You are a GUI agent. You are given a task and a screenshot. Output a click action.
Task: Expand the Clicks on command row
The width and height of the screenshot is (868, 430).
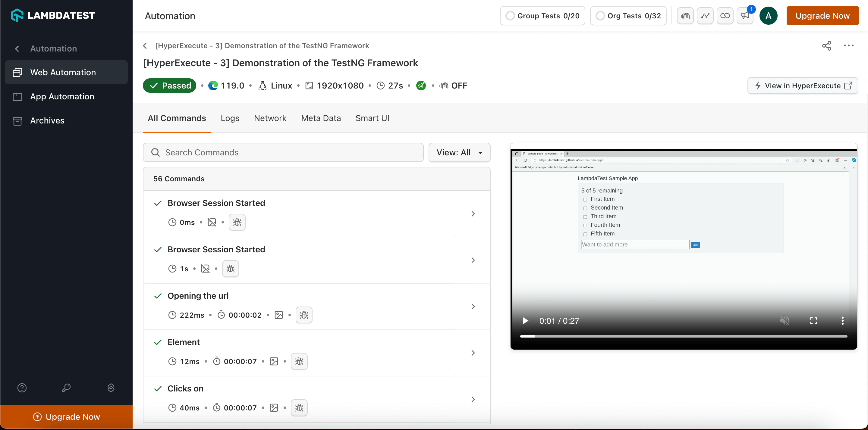tap(473, 399)
